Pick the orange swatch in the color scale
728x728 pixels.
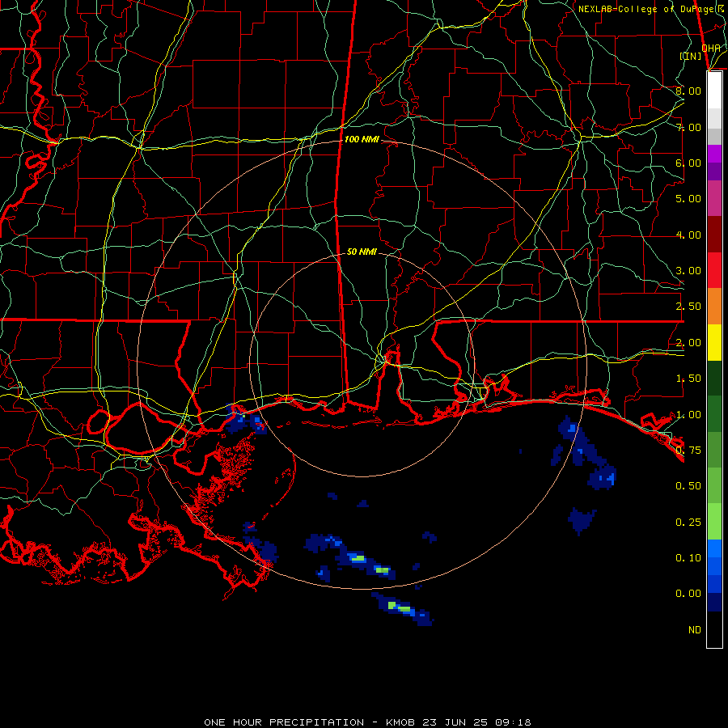click(x=714, y=307)
